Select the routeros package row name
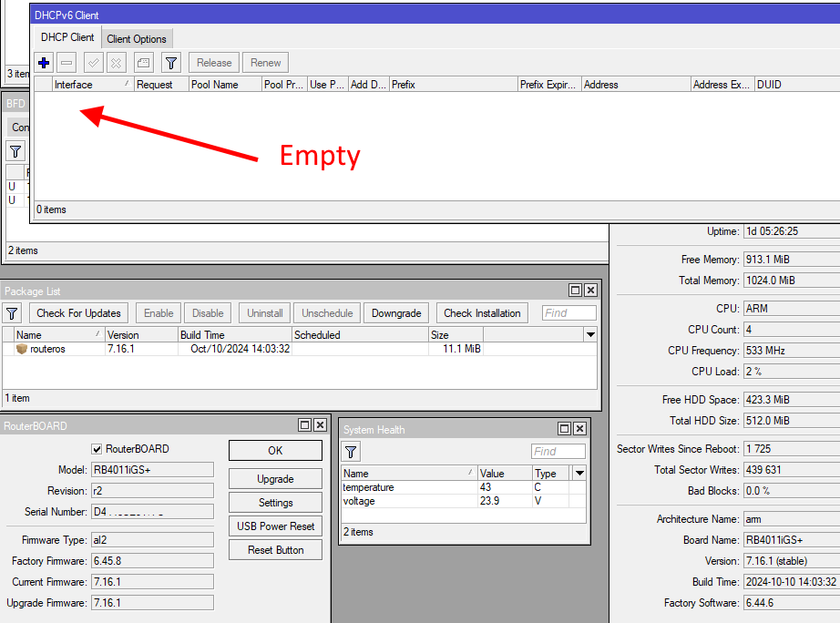The height and width of the screenshot is (623, 840). 47,349
